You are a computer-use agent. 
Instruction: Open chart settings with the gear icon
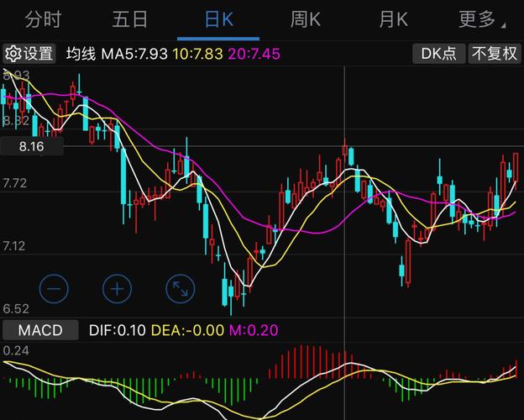(29, 54)
